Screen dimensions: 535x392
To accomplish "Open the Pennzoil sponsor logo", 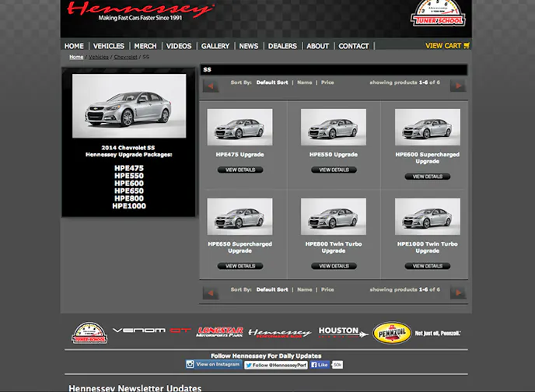I will click(391, 333).
